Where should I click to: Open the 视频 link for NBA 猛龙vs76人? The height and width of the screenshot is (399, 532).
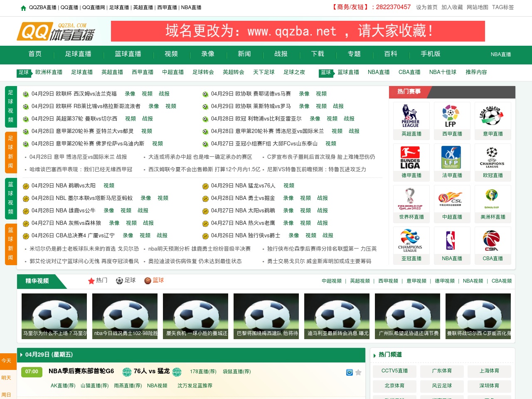(x=289, y=186)
